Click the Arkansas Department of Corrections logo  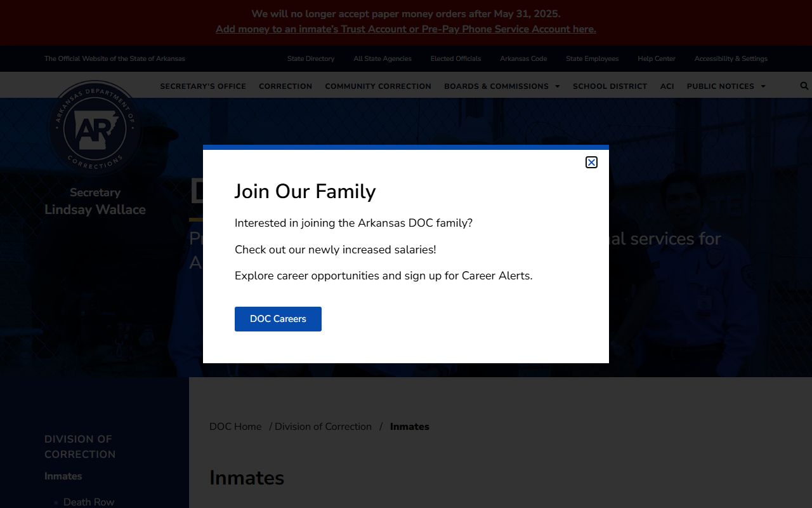point(95,128)
